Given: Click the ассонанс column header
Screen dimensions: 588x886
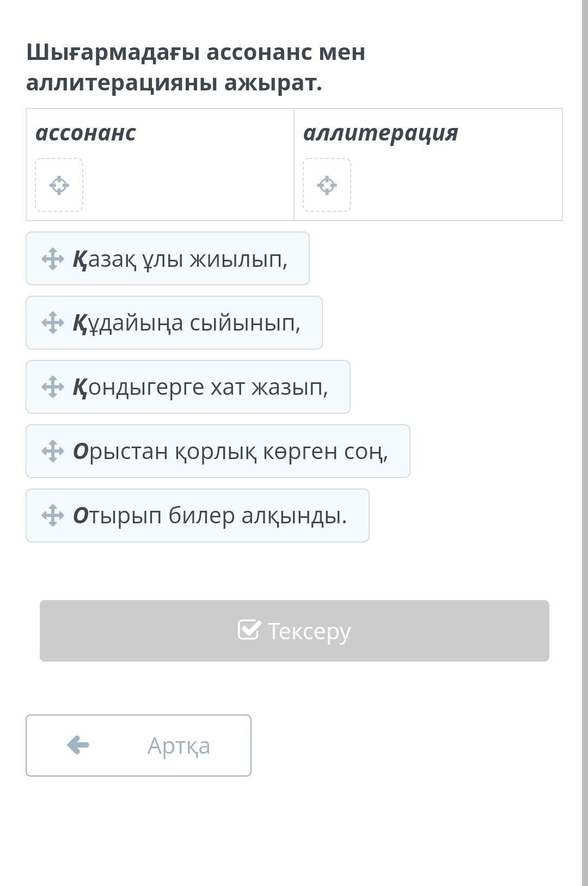Looking at the screenshot, I should point(85,133).
